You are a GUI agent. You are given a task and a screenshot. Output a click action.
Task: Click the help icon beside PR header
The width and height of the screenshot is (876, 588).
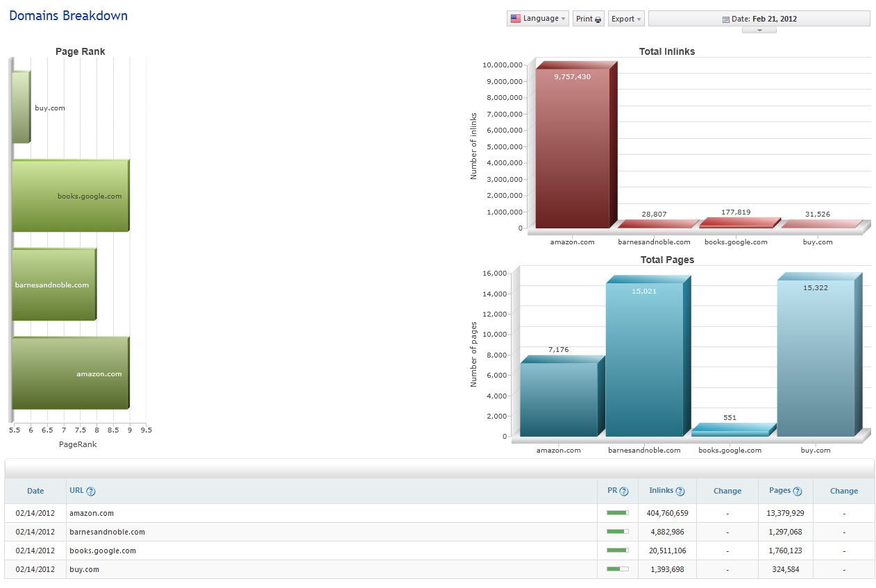pyautogui.click(x=624, y=492)
